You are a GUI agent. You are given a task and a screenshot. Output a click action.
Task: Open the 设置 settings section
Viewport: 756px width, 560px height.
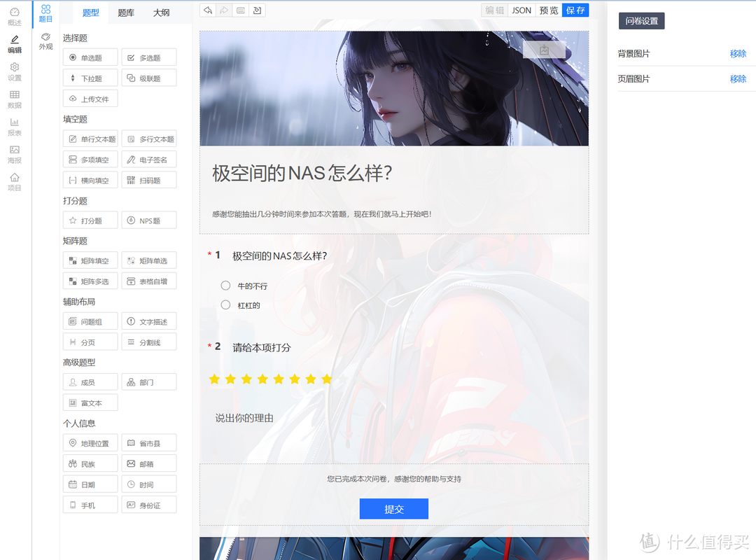click(14, 72)
